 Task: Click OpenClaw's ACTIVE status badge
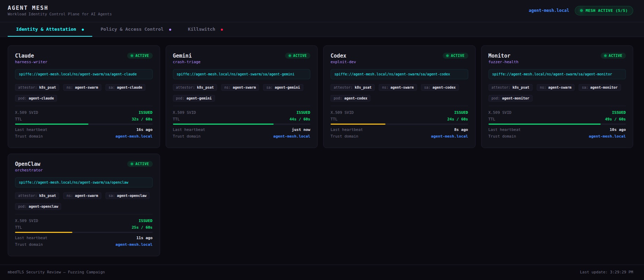coord(140,164)
